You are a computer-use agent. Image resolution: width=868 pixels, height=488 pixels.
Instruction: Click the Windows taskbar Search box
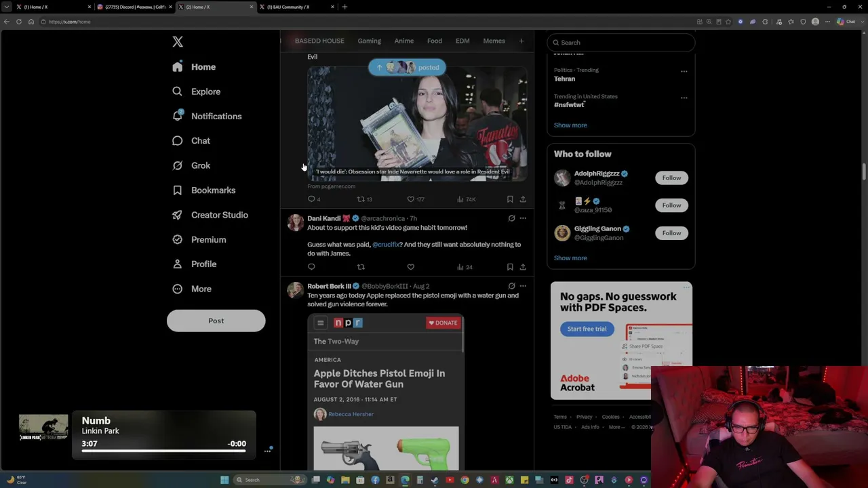tap(269, 480)
